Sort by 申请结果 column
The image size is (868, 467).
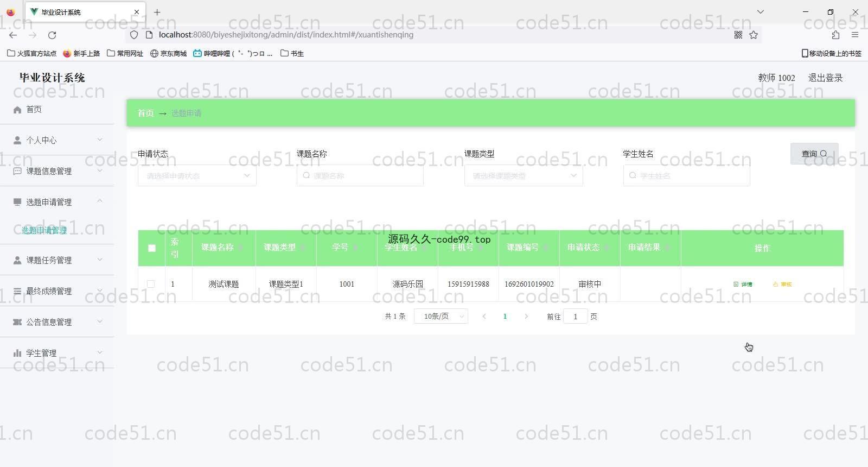pos(667,248)
